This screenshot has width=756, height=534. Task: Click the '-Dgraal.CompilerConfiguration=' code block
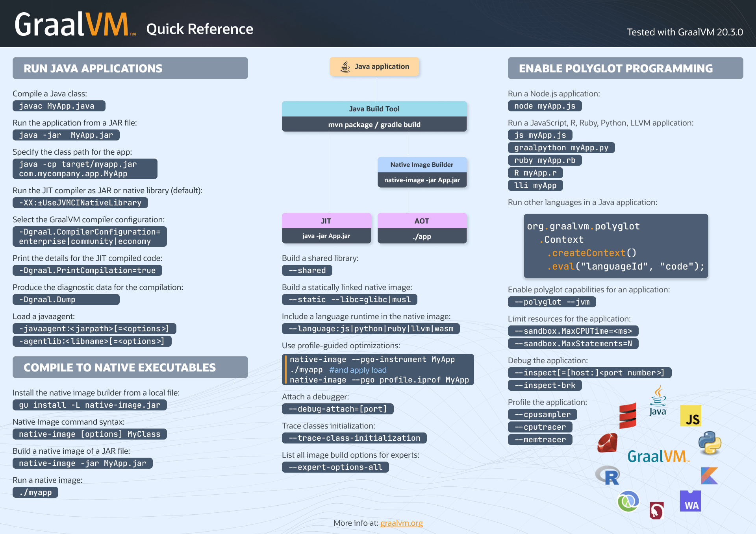coord(89,237)
